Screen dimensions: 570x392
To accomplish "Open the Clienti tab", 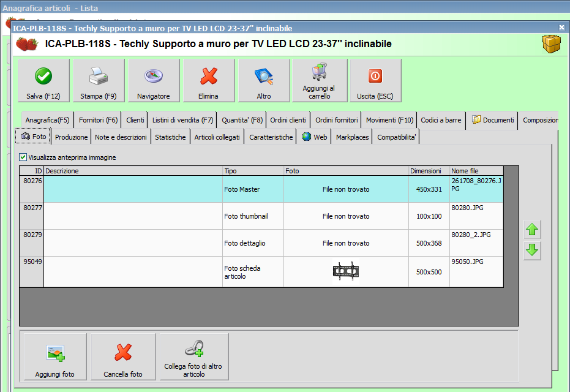I will click(135, 120).
